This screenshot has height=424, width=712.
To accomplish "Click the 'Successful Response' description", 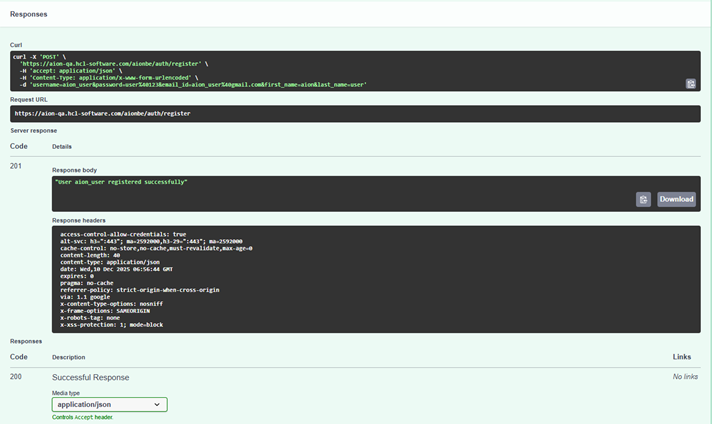I will click(x=90, y=377).
